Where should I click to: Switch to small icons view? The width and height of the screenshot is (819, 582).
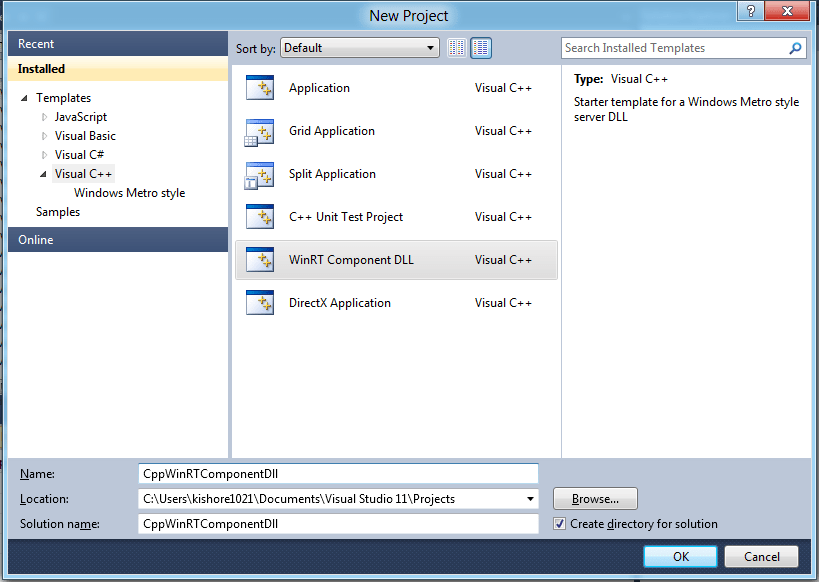click(x=457, y=48)
